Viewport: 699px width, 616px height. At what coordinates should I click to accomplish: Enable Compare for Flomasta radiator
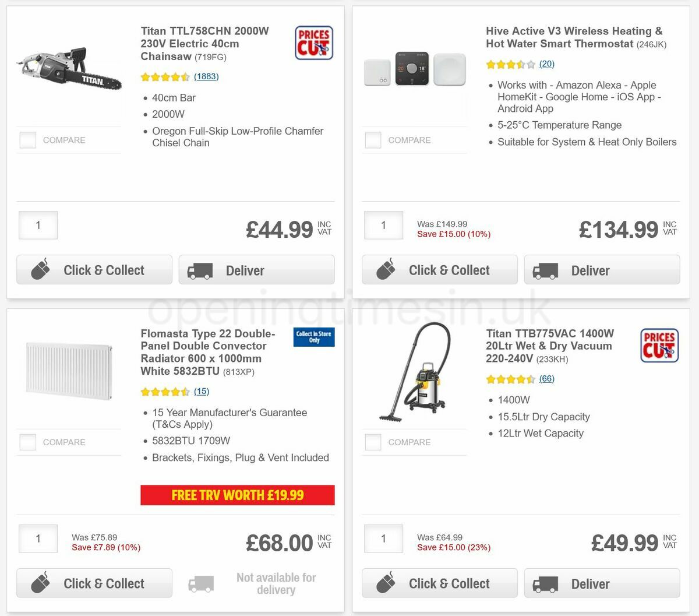[27, 442]
